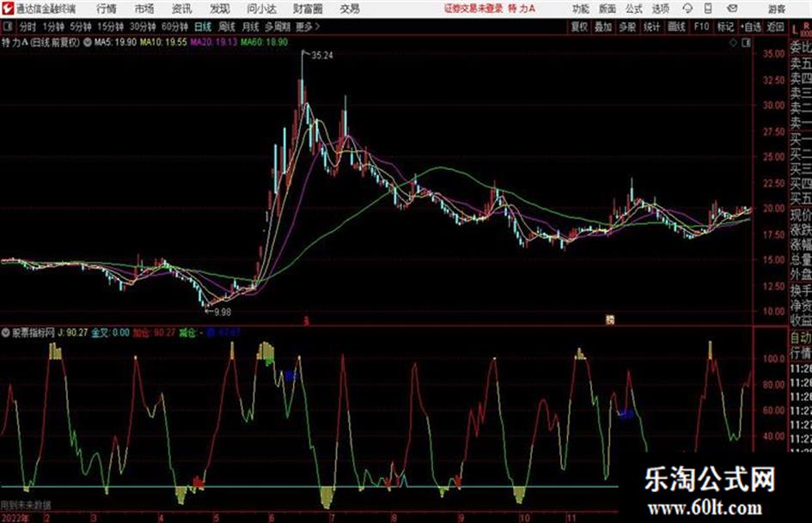Expand 更多 period options
Viewport: 812px width, 523px height.
coord(308,27)
